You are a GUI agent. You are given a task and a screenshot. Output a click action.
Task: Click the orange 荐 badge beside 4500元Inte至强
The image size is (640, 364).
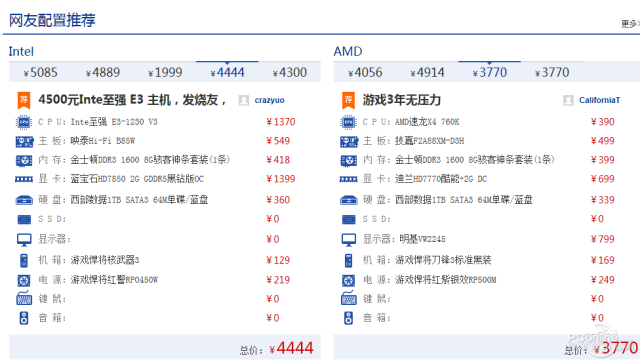pos(24,100)
